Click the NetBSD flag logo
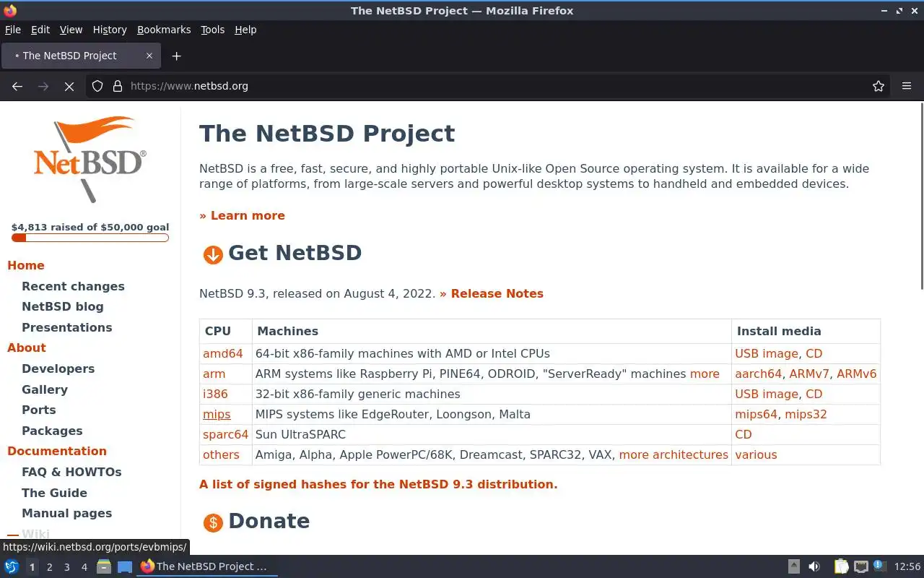 click(x=90, y=159)
